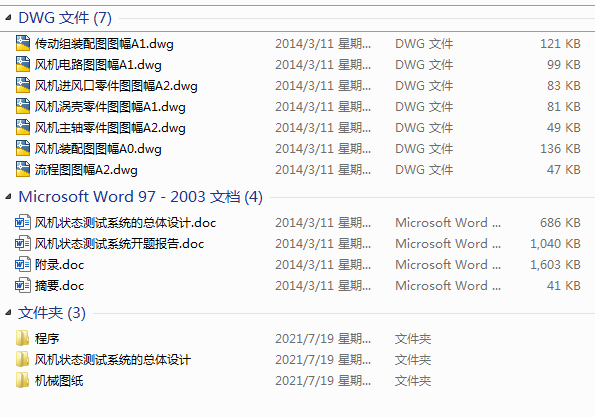
Task: Click the 121 KB size value
Action: 560,44
